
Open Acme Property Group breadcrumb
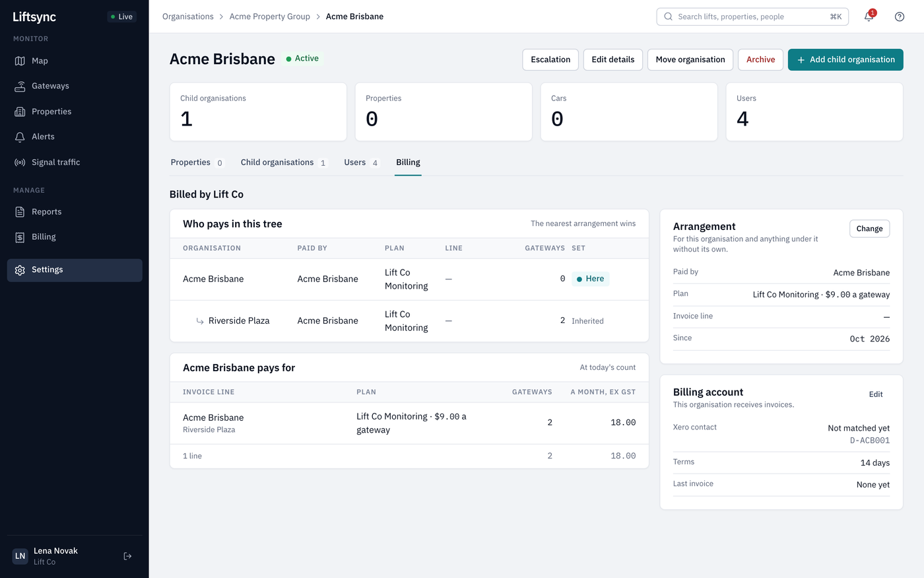click(270, 17)
